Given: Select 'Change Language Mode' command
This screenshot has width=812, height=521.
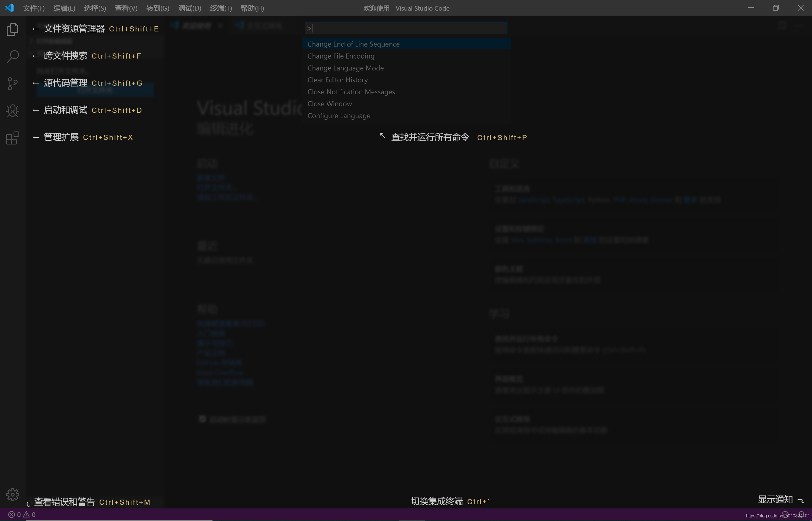Looking at the screenshot, I should [406, 68].
